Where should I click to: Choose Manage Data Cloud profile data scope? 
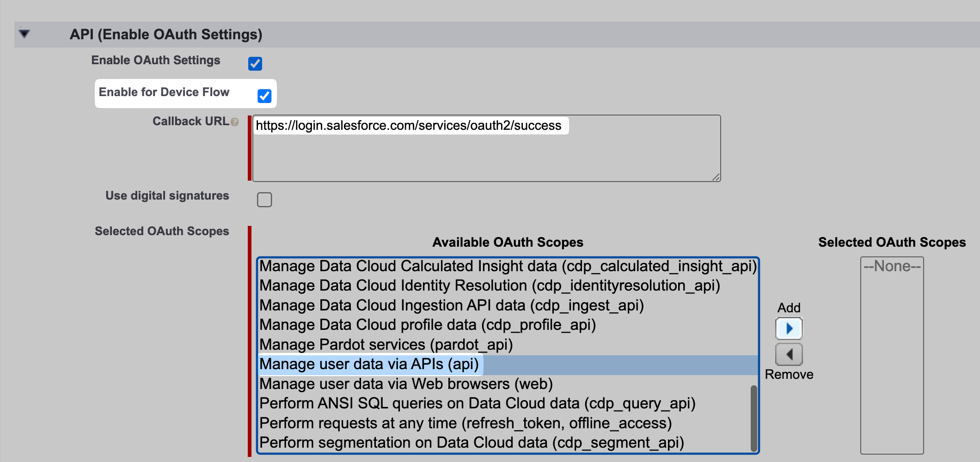point(427,325)
